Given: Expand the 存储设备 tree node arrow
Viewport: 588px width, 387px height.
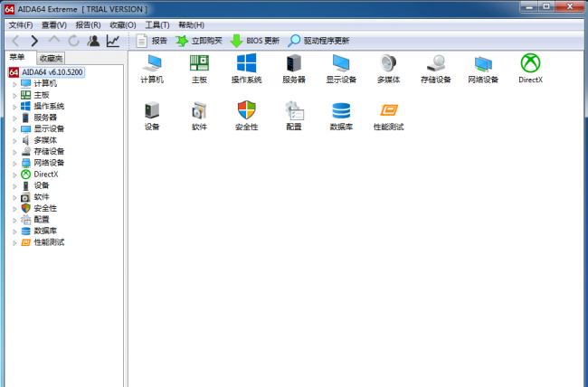Looking at the screenshot, I should coord(14,152).
